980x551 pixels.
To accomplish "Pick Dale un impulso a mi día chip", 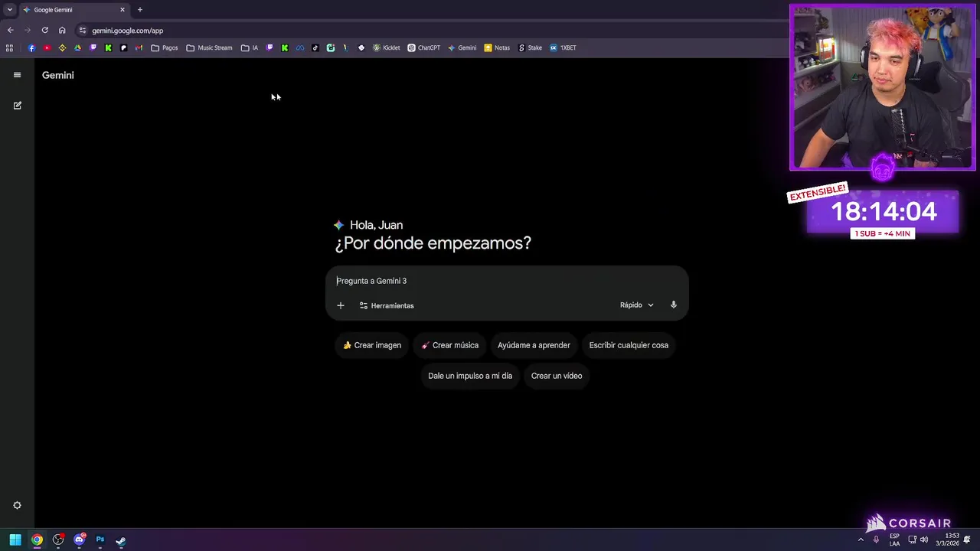I will point(470,376).
